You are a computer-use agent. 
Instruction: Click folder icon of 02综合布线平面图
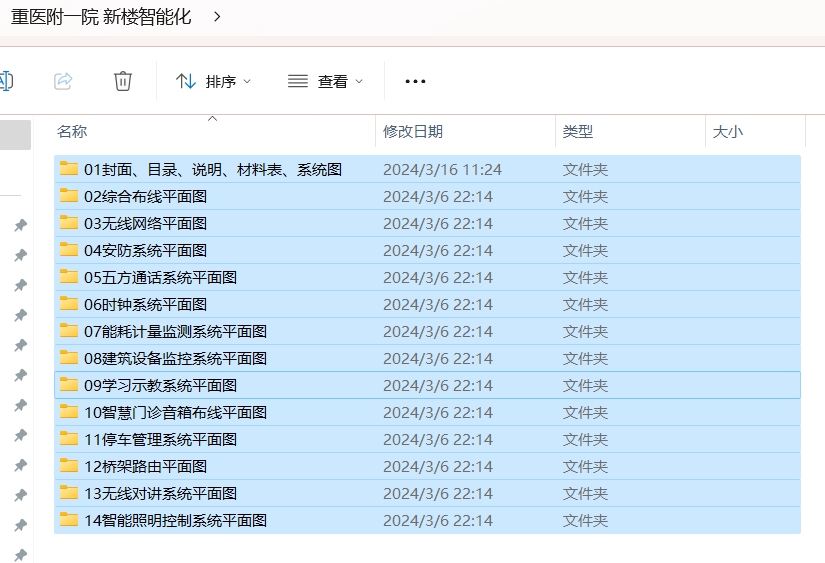pos(69,196)
